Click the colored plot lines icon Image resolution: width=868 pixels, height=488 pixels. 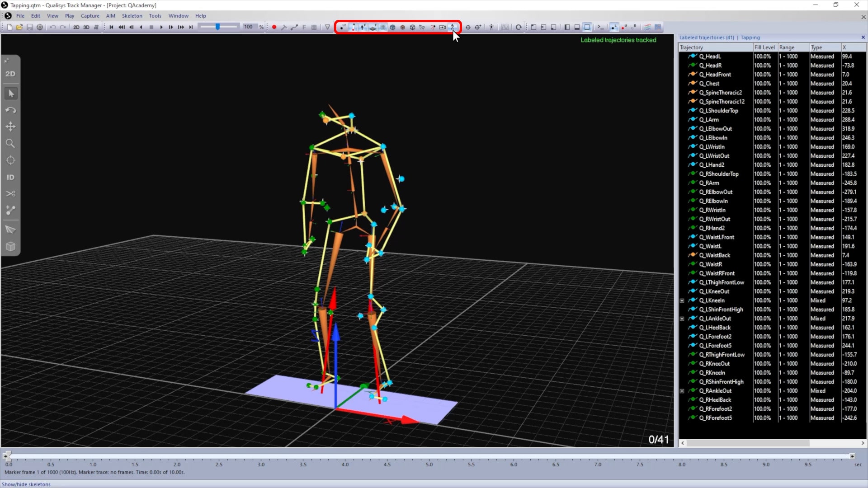(647, 27)
